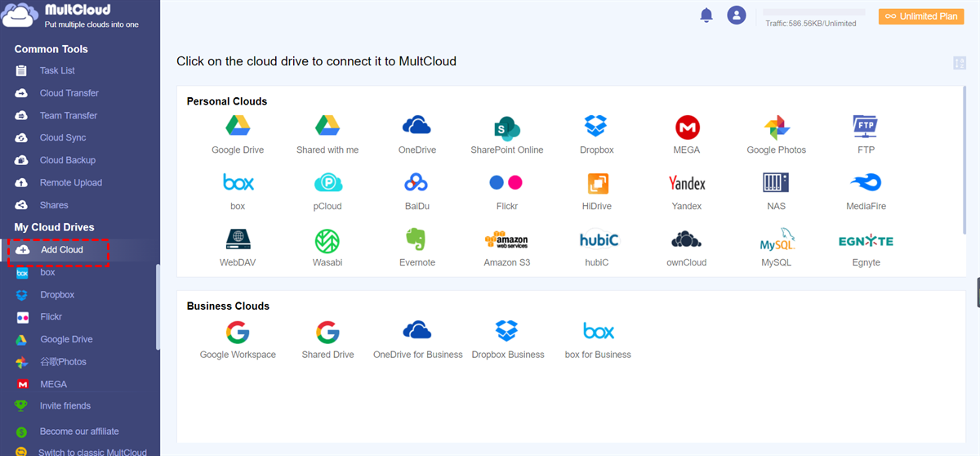The image size is (980, 456).
Task: Select the NAS icon
Action: (776, 182)
